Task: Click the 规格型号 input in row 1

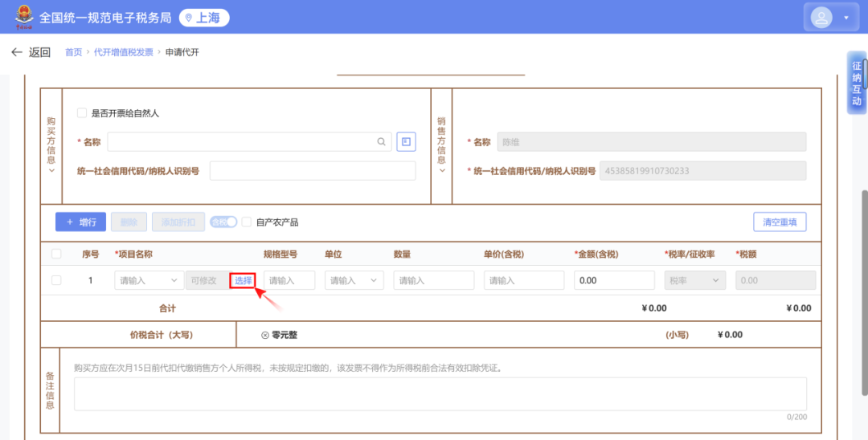Action: pyautogui.click(x=289, y=280)
